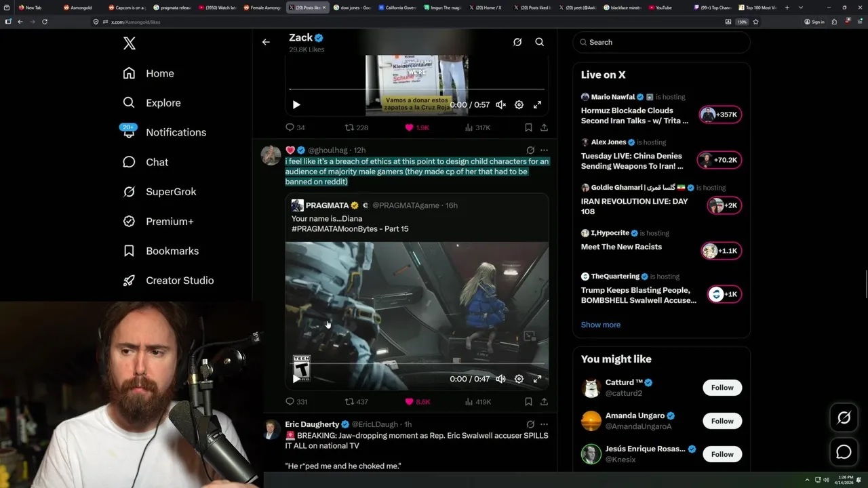
Task: Follow Amanda Ungaro
Action: (722, 421)
